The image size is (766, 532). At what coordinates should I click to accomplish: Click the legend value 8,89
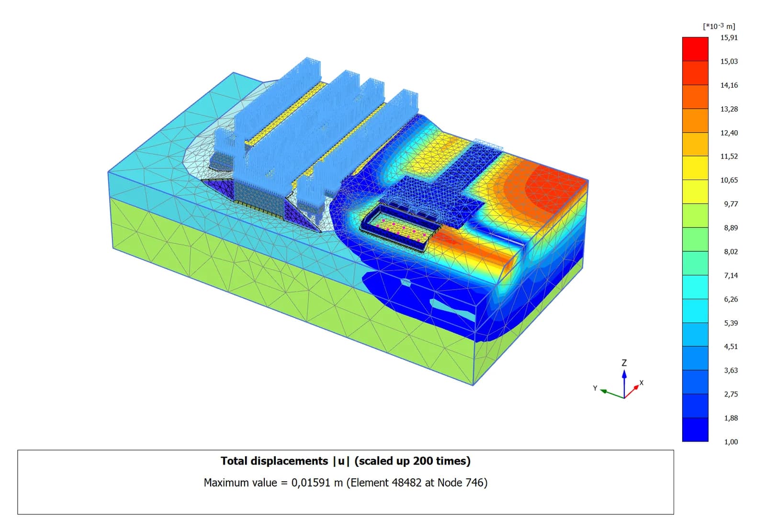point(731,228)
